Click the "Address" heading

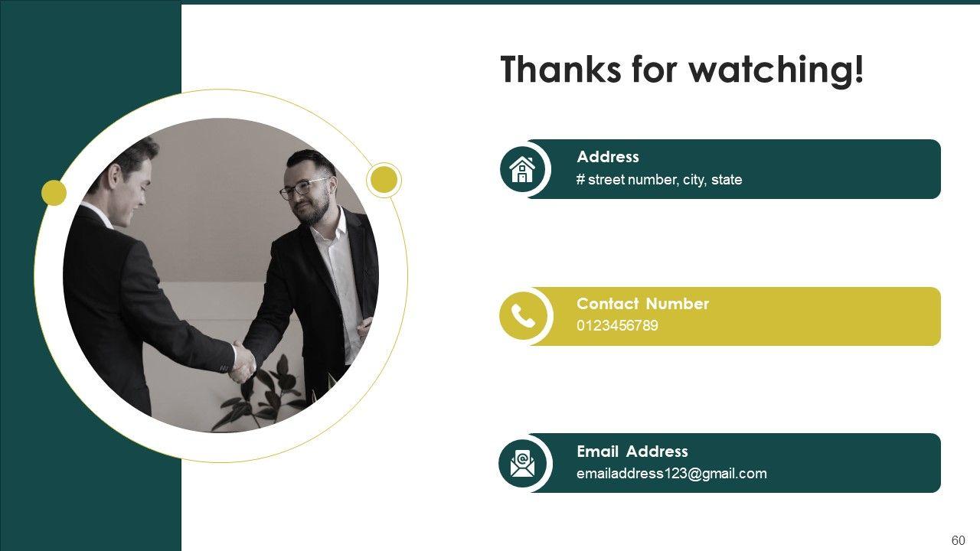608,157
